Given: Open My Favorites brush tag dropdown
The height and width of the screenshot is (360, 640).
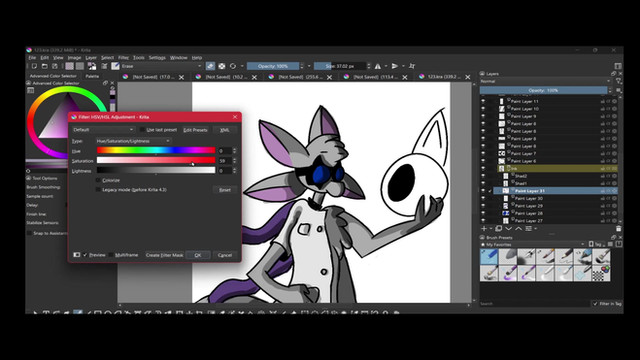Looking at the screenshot, I should click(533, 244).
